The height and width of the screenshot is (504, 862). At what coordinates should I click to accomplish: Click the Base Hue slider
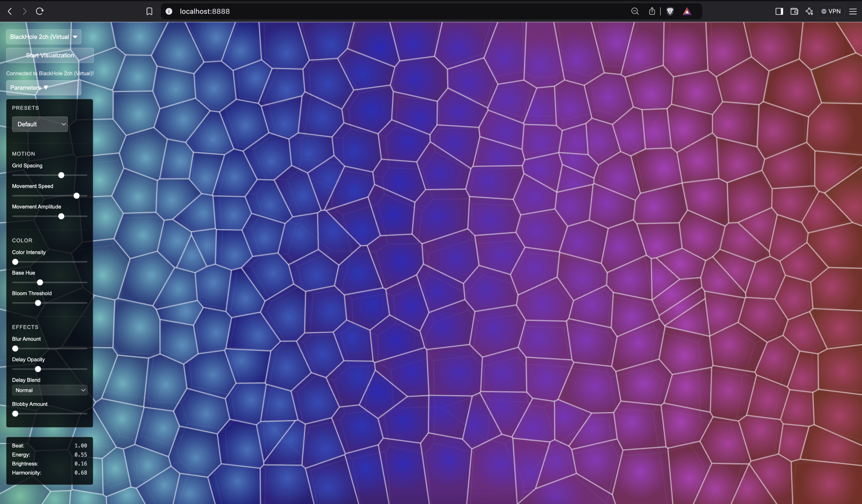(50, 282)
